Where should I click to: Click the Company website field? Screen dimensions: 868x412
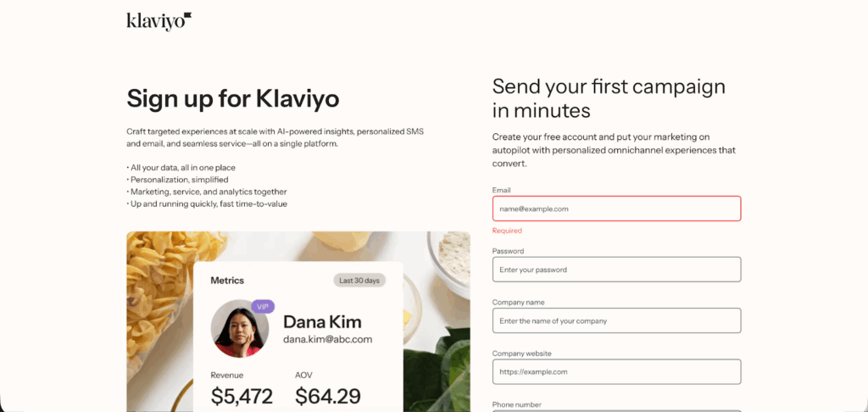[616, 371]
